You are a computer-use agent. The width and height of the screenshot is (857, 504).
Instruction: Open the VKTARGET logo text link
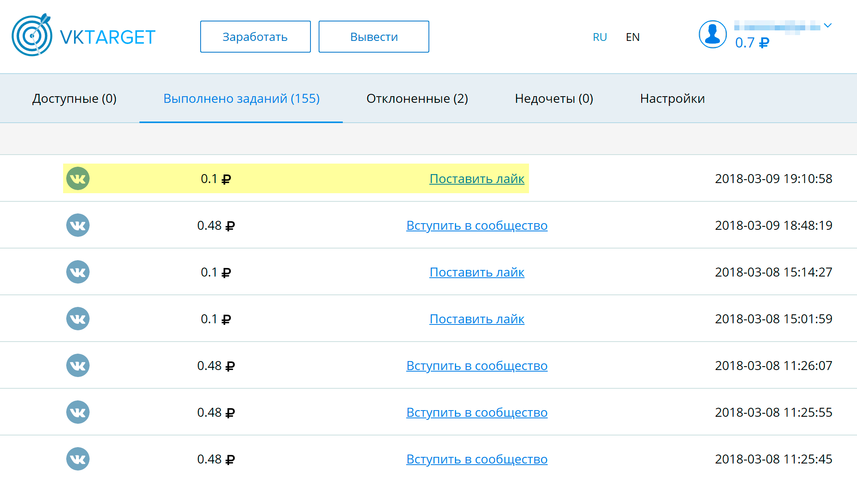pos(108,37)
